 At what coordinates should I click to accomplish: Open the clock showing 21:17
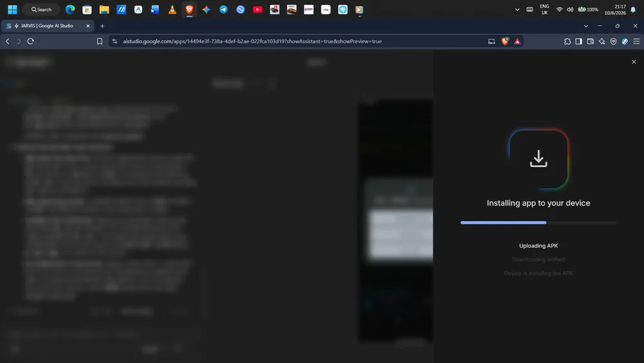tap(615, 10)
